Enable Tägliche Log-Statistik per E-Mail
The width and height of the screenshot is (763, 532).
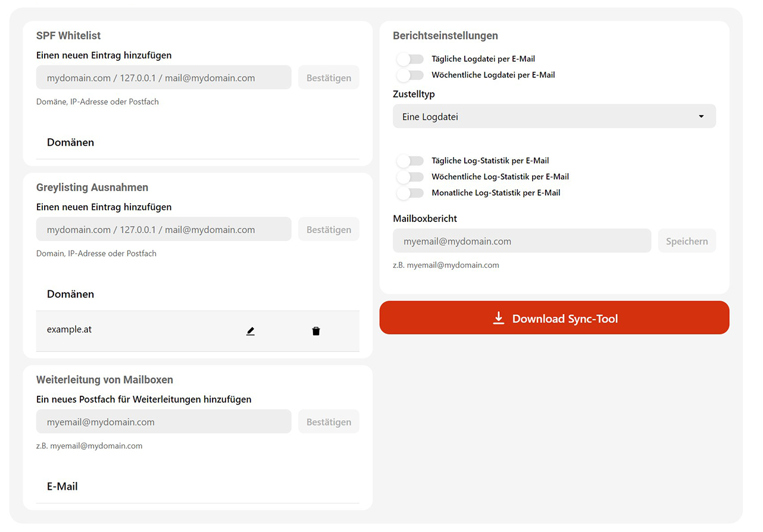411,161
